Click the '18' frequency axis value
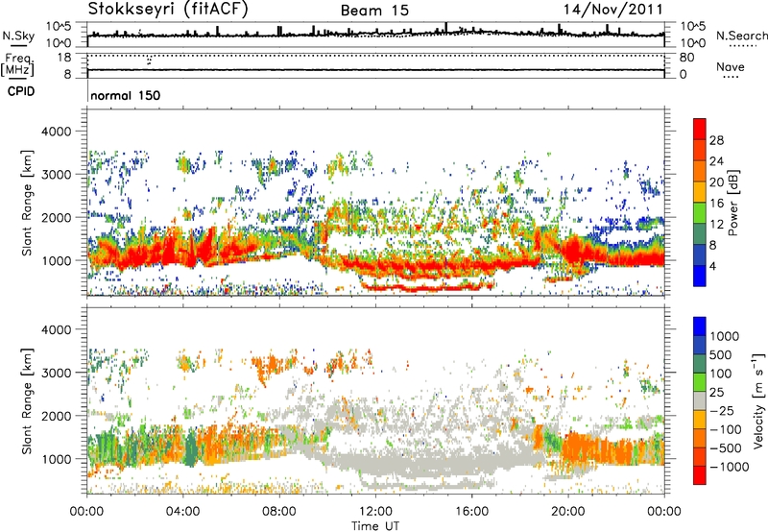Screen dimensions: 768x532 [64, 58]
